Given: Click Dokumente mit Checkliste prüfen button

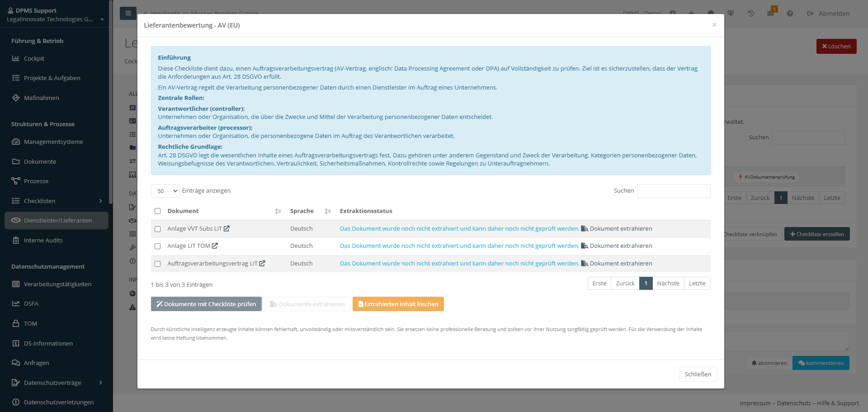Looking at the screenshot, I should 206,304.
